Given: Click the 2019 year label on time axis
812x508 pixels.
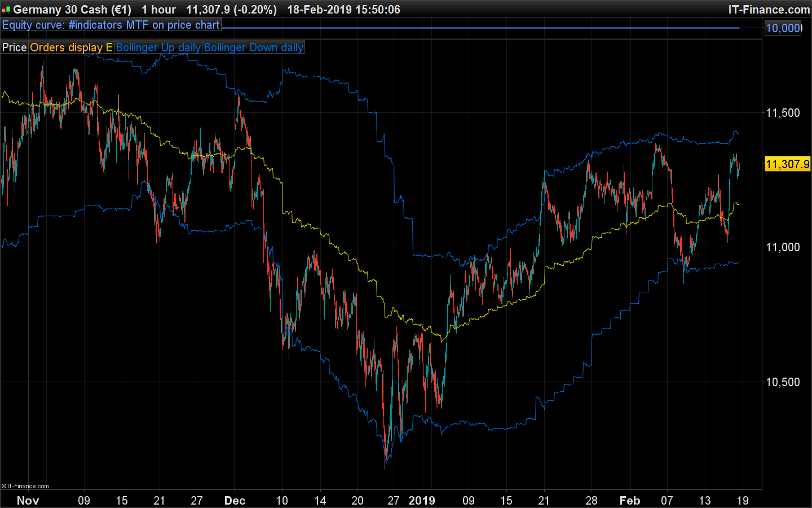Looking at the screenshot, I should [422, 500].
